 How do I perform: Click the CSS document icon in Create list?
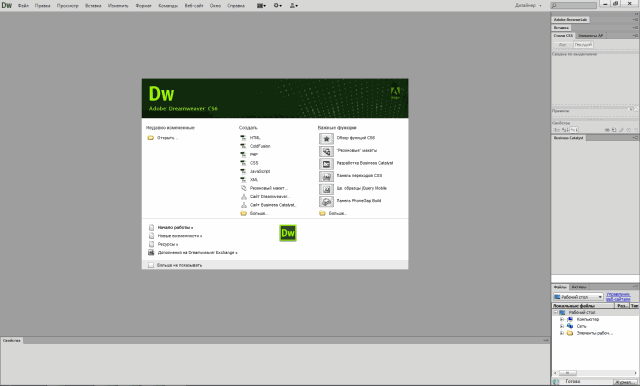click(x=243, y=163)
